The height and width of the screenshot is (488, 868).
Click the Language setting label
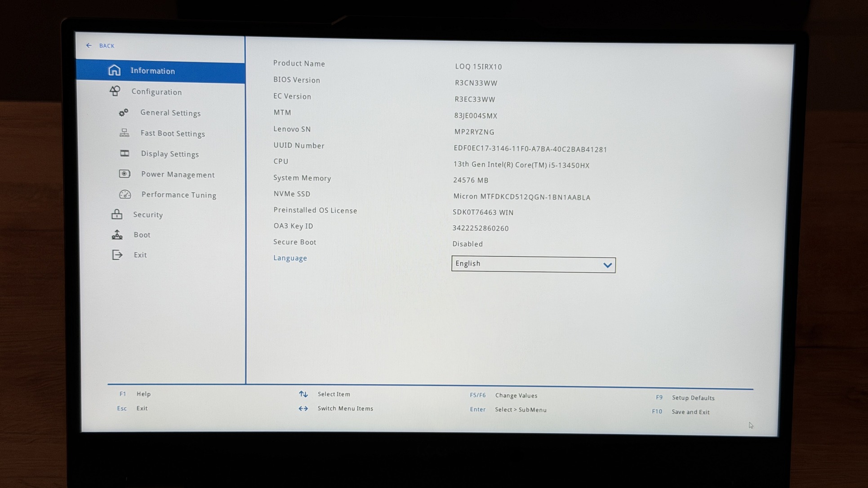pyautogui.click(x=290, y=258)
